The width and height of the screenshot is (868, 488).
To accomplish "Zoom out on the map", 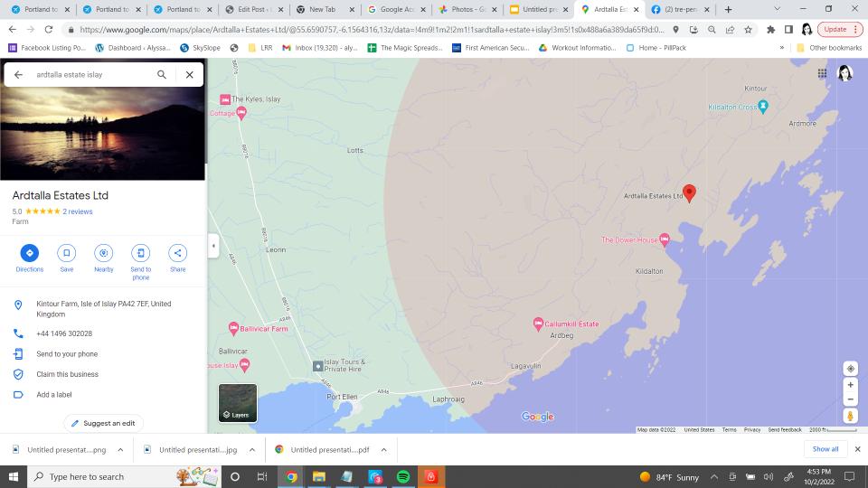I will pos(850,399).
